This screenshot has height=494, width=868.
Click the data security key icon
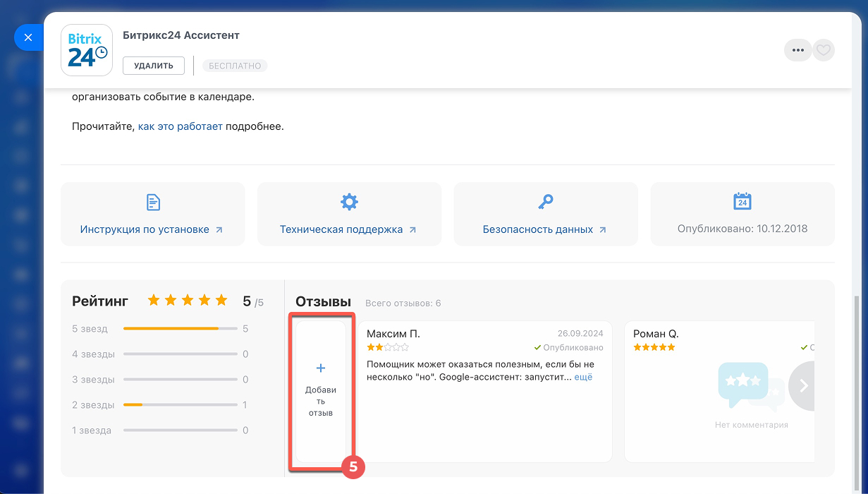(x=546, y=203)
